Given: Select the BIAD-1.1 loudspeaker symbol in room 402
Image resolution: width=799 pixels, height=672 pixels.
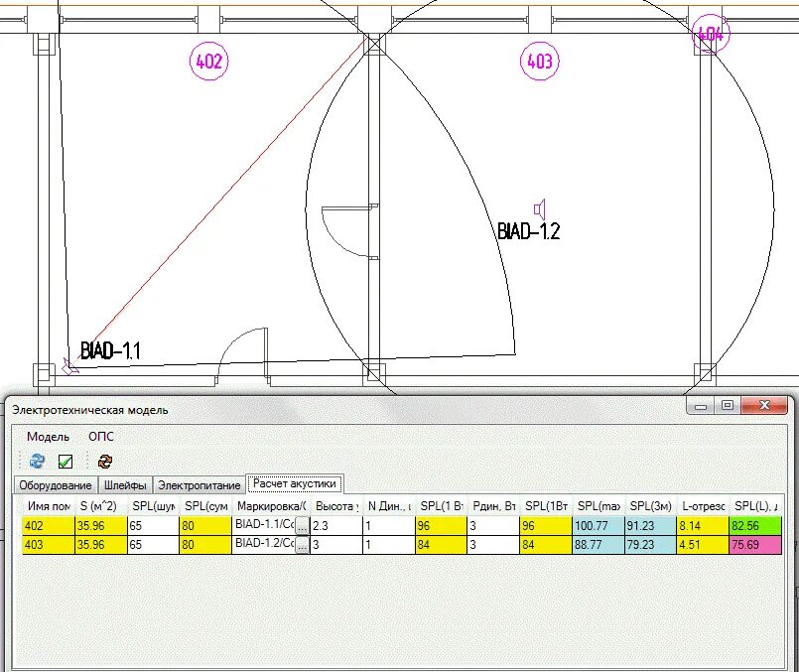Looking at the screenshot, I should 69,366.
